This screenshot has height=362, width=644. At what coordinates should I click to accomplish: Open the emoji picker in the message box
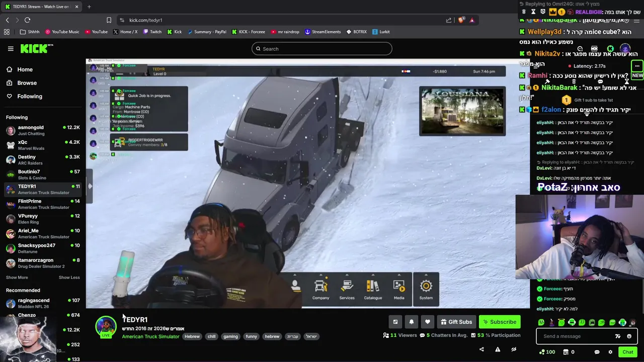(629, 336)
